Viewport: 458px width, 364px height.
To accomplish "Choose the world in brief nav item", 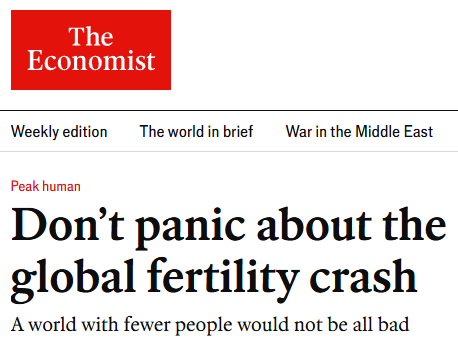I will 196,131.
